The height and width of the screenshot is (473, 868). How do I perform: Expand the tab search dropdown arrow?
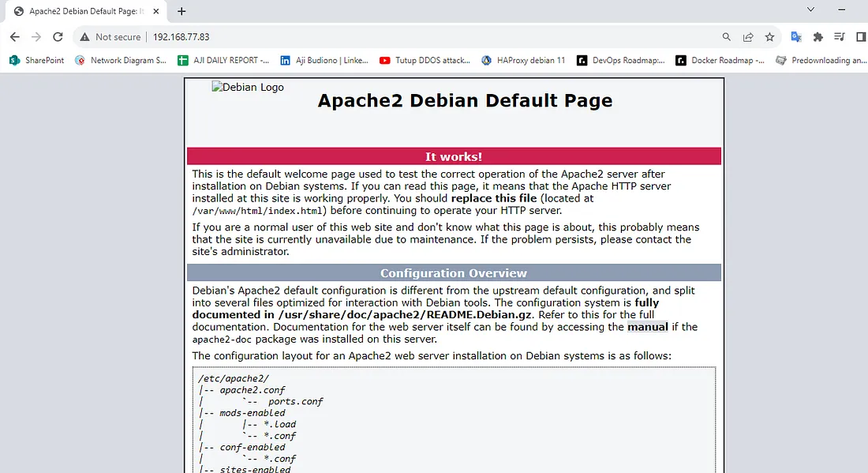[810, 9]
